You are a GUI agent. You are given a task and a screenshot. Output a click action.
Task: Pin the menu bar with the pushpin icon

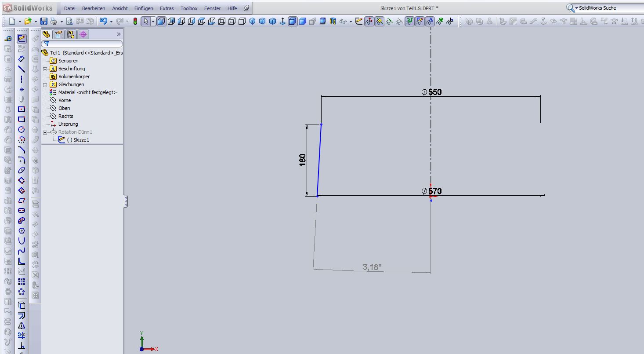pos(246,8)
